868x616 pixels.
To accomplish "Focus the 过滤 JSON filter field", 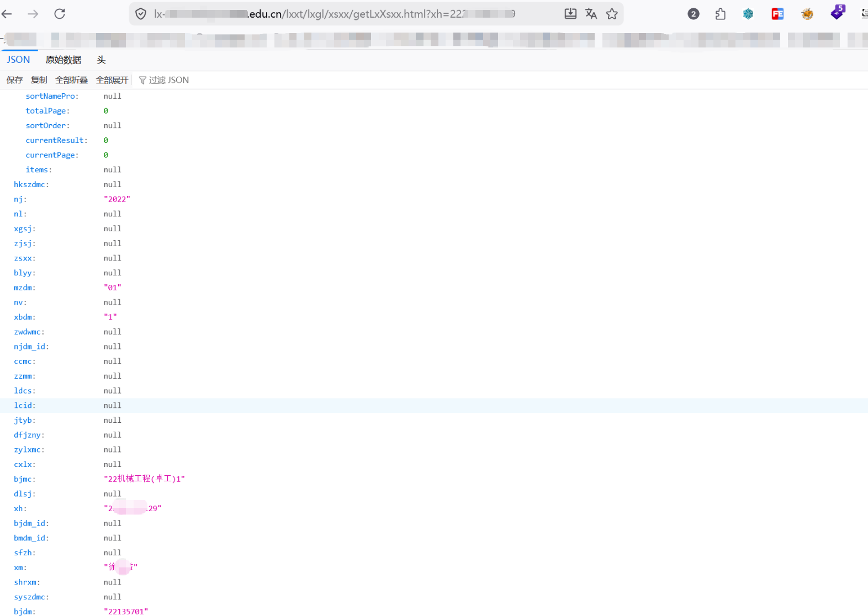I will pos(168,80).
